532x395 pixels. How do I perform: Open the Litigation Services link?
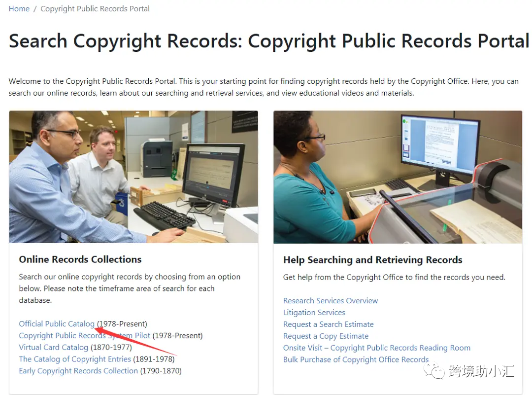(314, 313)
